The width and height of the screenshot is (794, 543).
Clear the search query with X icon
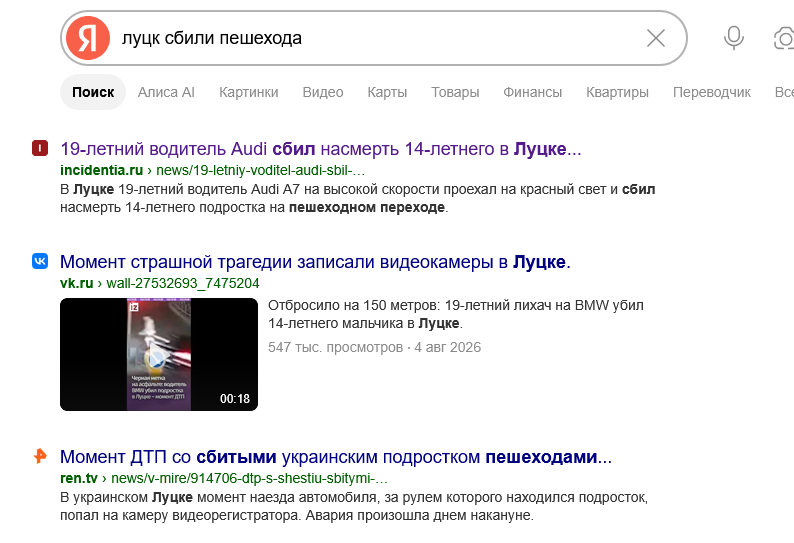click(656, 38)
